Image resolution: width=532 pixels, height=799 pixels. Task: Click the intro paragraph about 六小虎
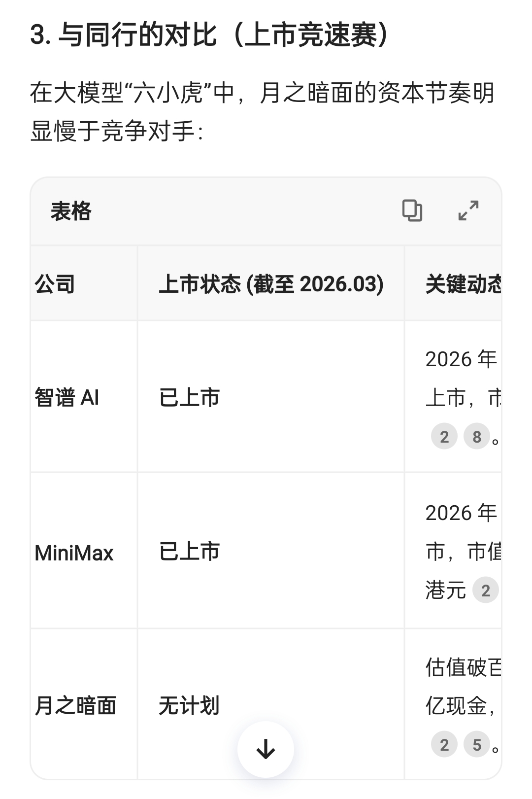tap(261, 112)
